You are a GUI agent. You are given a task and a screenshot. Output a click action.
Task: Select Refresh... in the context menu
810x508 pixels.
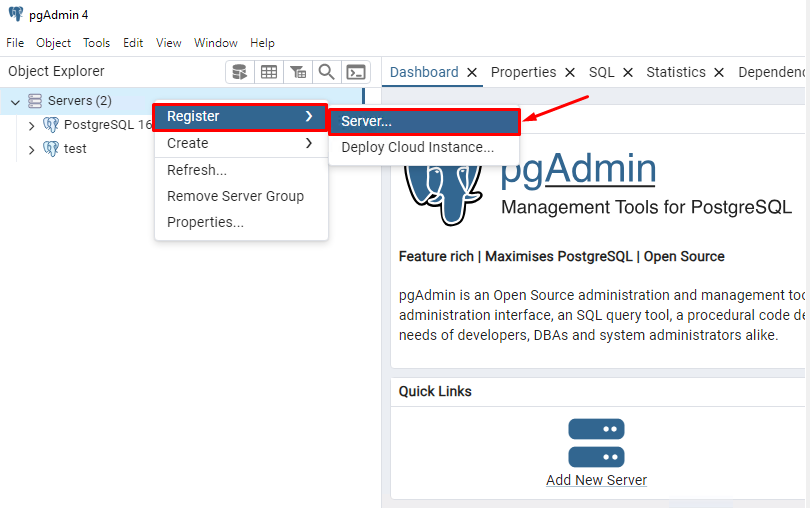click(241, 170)
